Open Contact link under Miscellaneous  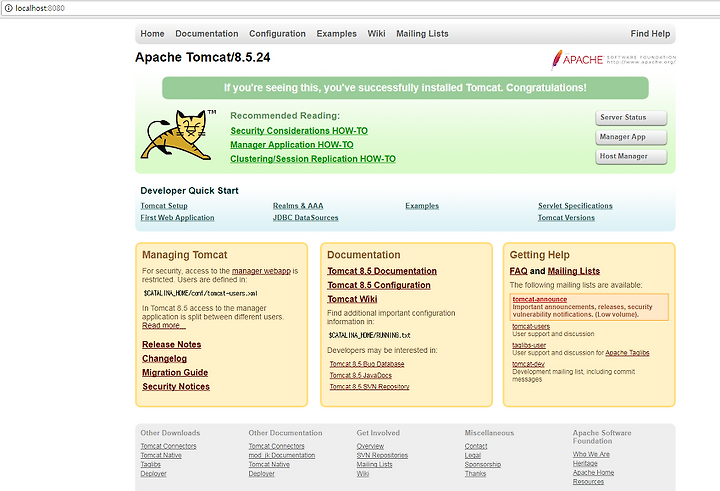tap(476, 446)
